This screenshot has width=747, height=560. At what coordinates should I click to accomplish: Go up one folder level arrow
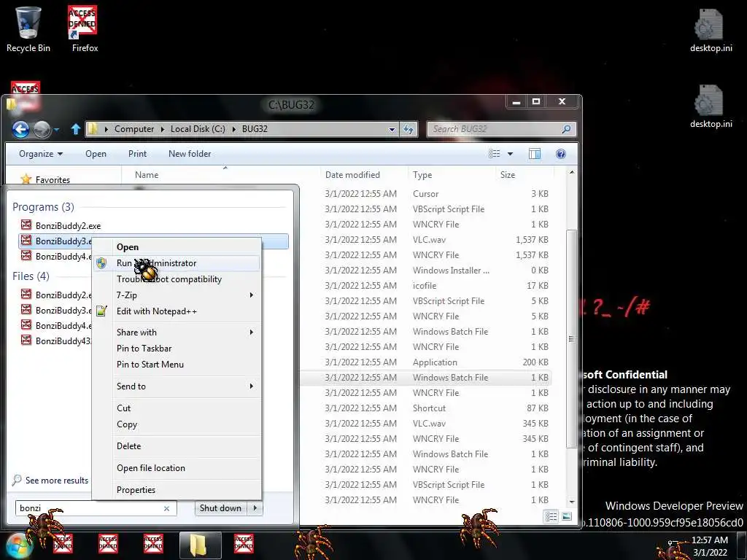pyautogui.click(x=75, y=128)
